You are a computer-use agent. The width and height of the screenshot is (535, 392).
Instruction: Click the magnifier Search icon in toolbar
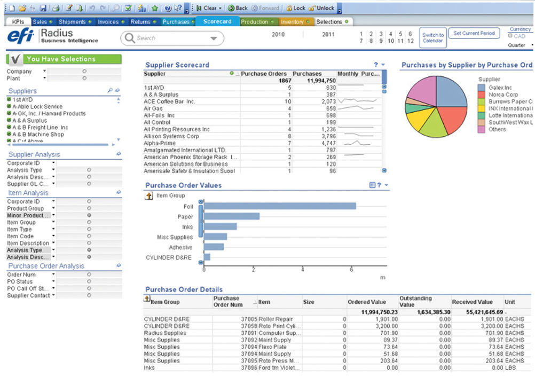point(116,8)
